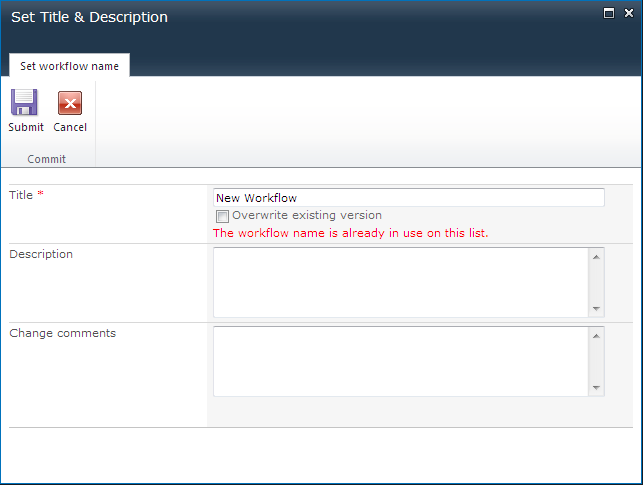Maximize the Set Title & Description dialog
The height and width of the screenshot is (485, 643).
point(609,13)
